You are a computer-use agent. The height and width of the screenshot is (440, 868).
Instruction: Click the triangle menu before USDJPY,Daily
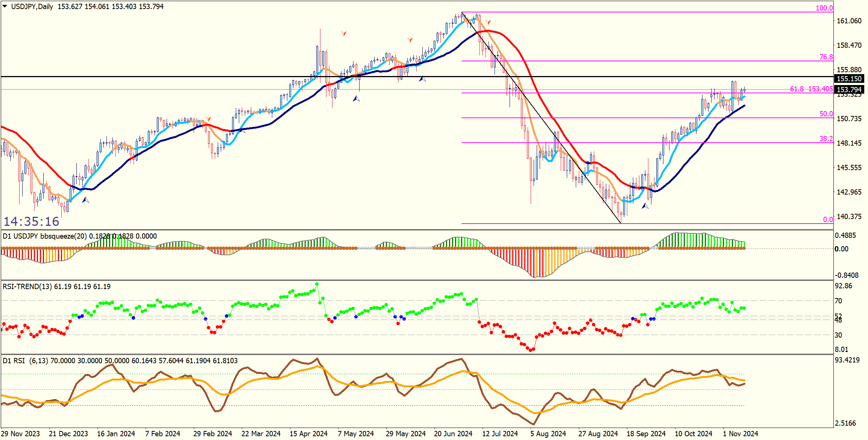coord(5,6)
